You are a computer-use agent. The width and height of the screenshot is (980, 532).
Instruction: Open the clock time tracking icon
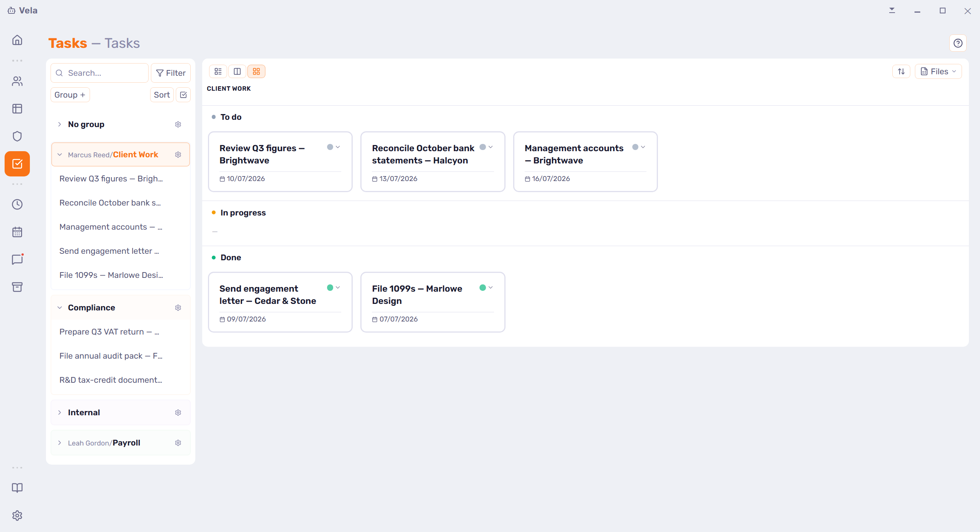pos(17,204)
